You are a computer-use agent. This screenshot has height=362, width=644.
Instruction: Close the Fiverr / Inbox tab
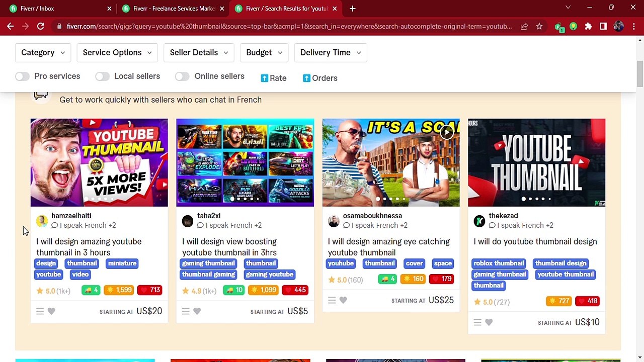coord(109,9)
